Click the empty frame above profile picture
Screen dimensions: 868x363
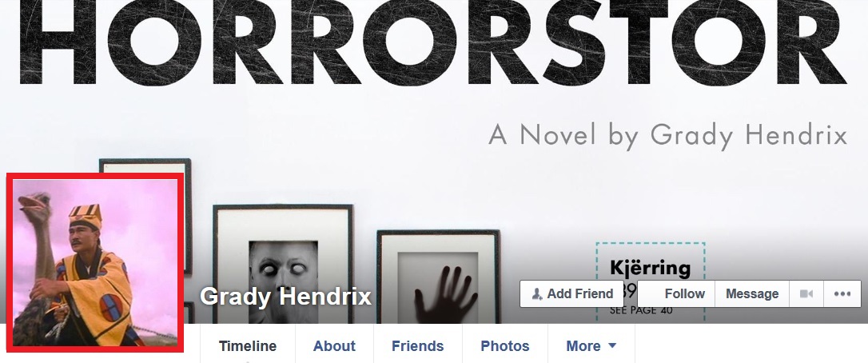click(145, 166)
